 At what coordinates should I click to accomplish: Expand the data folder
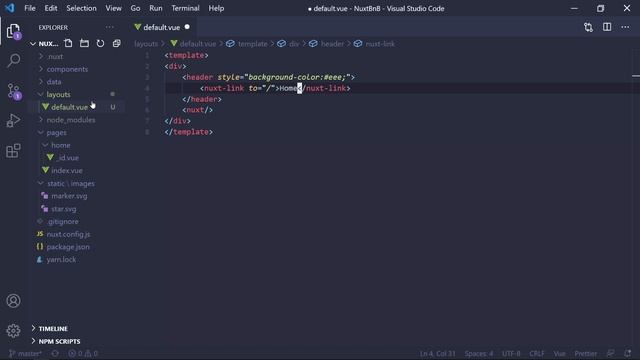tap(54, 82)
